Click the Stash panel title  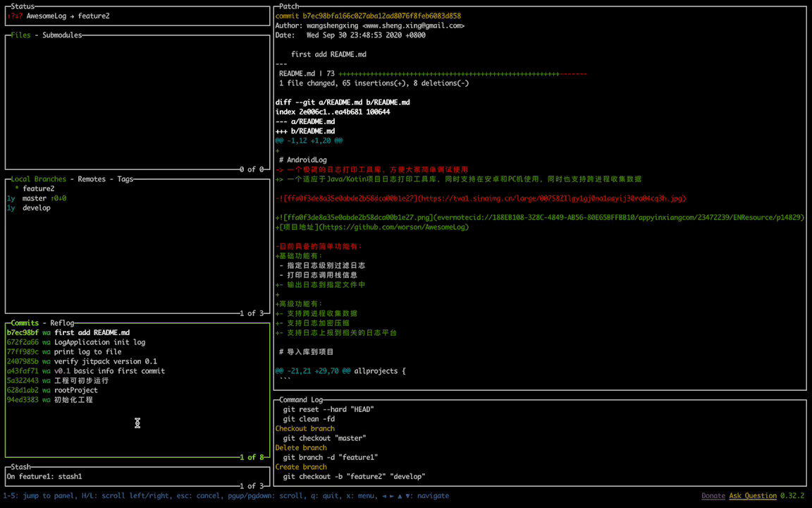coord(20,467)
